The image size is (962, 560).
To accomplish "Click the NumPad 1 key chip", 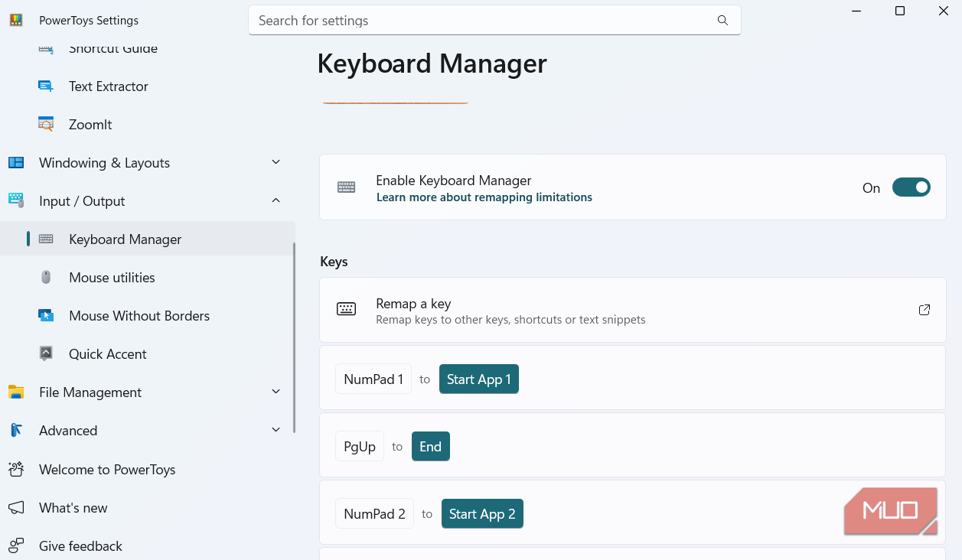I will tap(373, 379).
